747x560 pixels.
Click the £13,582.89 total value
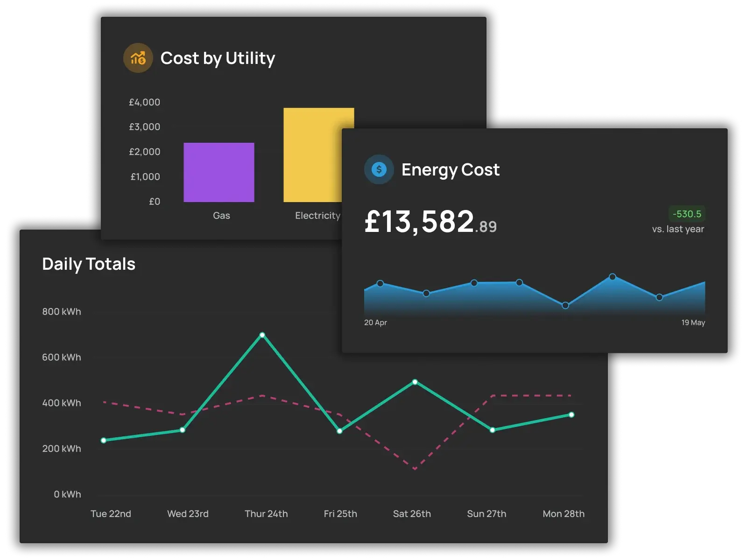click(430, 222)
